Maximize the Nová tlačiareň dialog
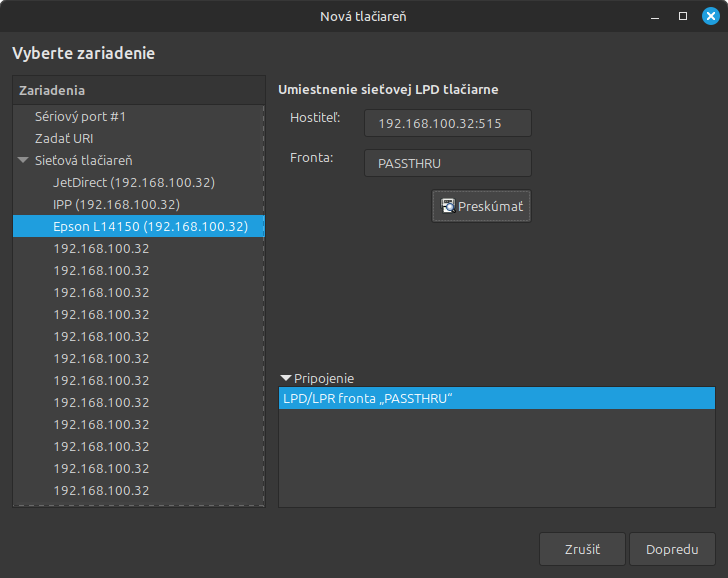This screenshot has height=578, width=728. click(x=683, y=16)
